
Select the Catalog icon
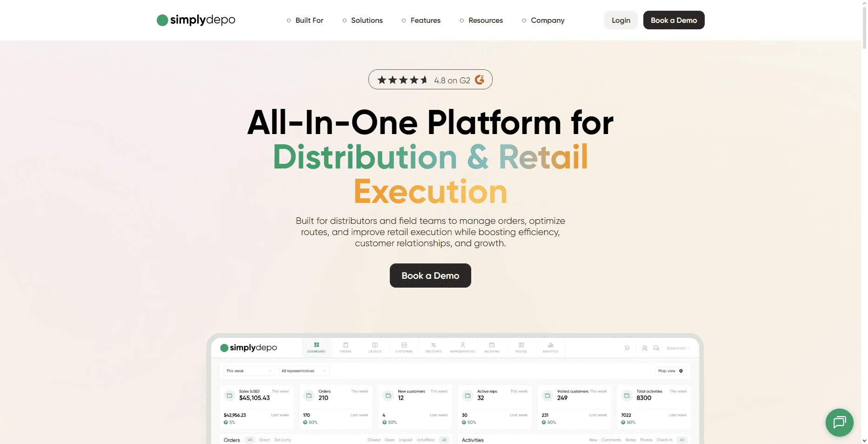375,348
